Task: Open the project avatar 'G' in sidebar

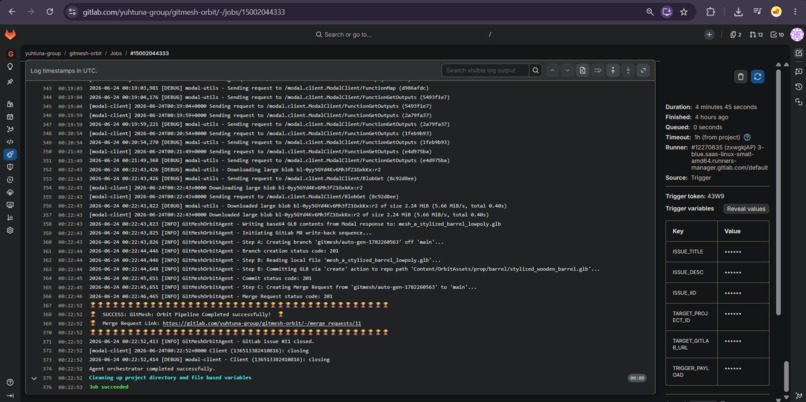Action: pyautogui.click(x=10, y=54)
